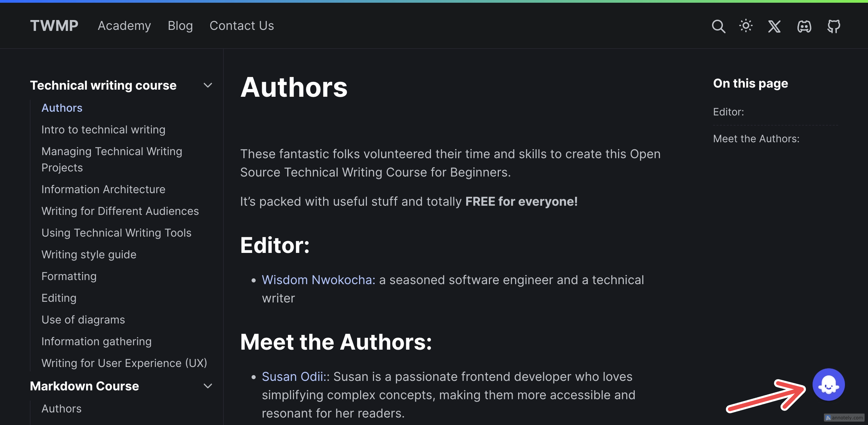The image size is (868, 425).
Task: Open the Academy menu item
Action: click(x=124, y=26)
